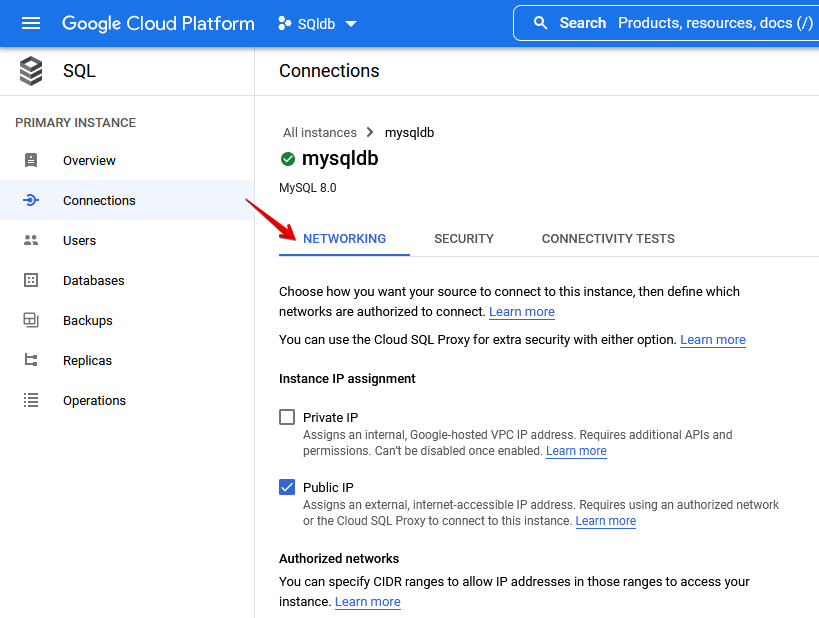The image size is (819, 618).
Task: Select Connections in the sidebar
Action: click(x=127, y=200)
